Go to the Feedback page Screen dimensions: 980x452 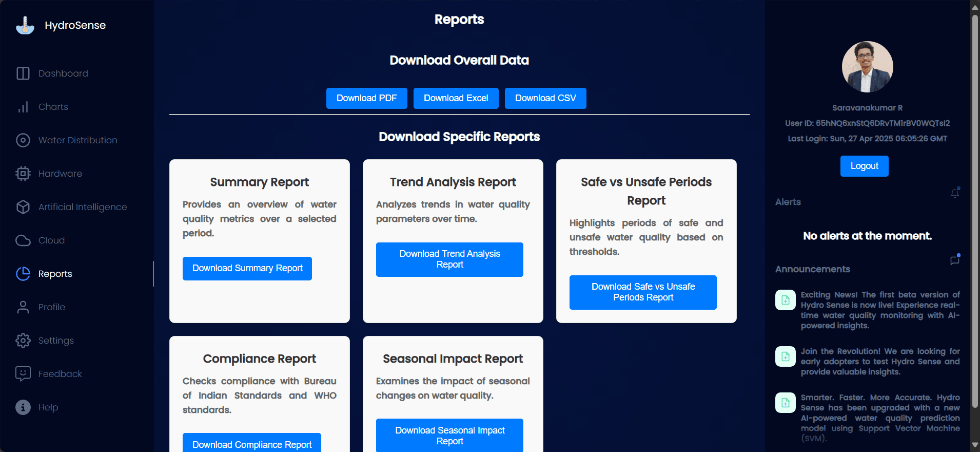click(77, 374)
